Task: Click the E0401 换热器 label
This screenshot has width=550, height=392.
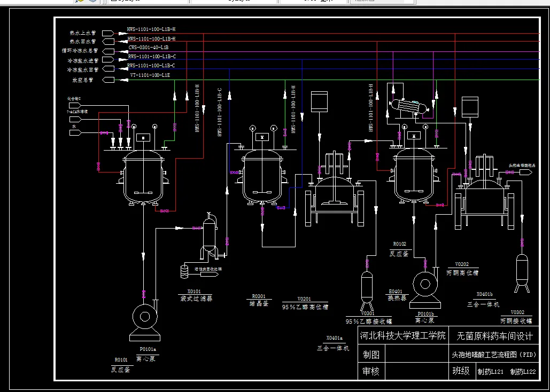Action: [397, 295]
